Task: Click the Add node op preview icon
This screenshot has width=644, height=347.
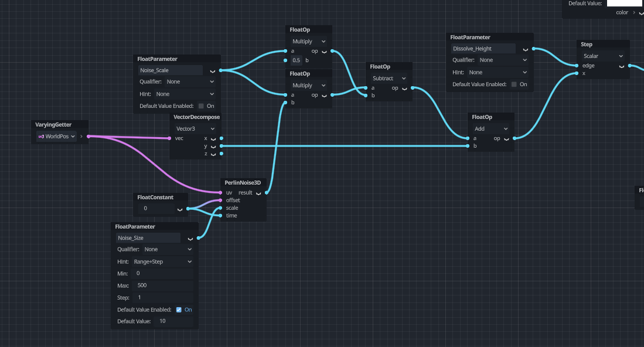Action: (505, 139)
